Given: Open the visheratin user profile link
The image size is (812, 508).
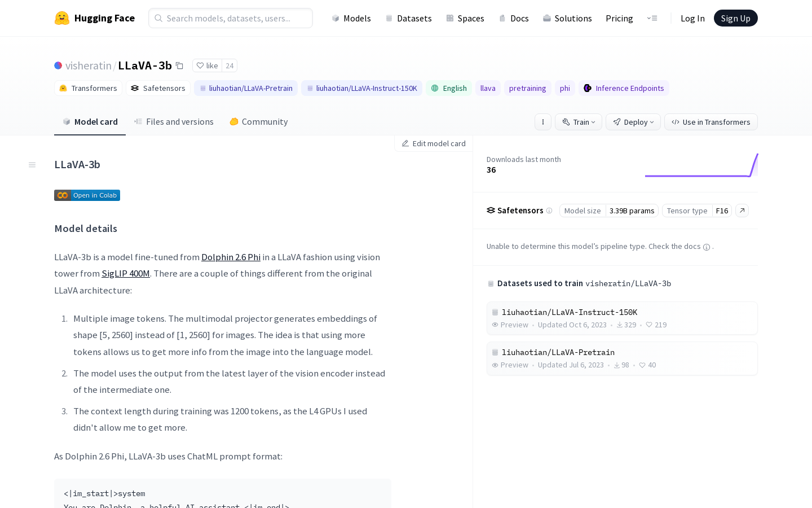Looking at the screenshot, I should click(x=89, y=65).
